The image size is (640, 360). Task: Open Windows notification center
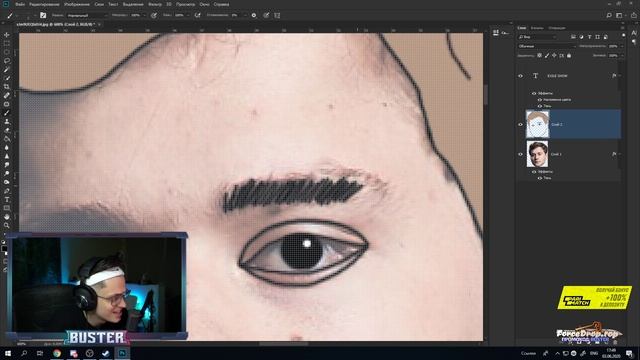point(629,353)
